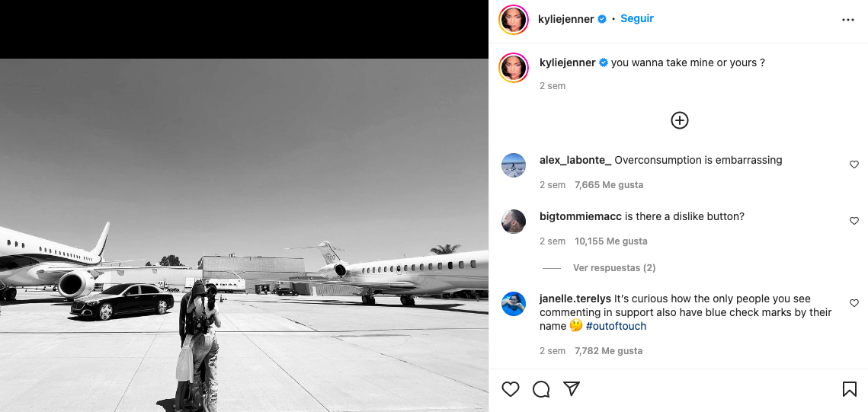The image size is (868, 412).
Task: Load more comments with plus circle
Action: pyautogui.click(x=679, y=120)
